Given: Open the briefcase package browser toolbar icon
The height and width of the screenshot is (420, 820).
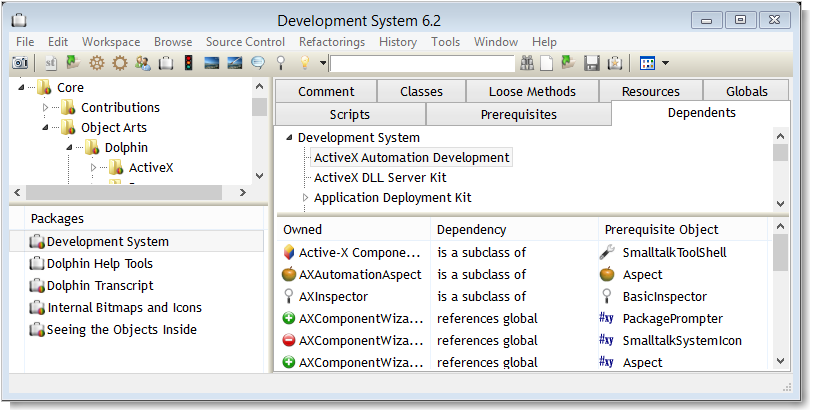Looking at the screenshot, I should coord(166,63).
